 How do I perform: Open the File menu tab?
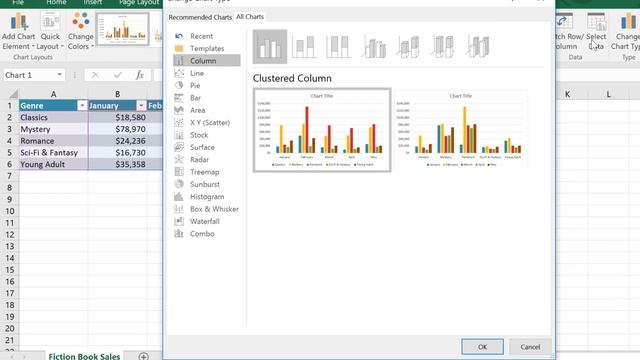[18, 3]
